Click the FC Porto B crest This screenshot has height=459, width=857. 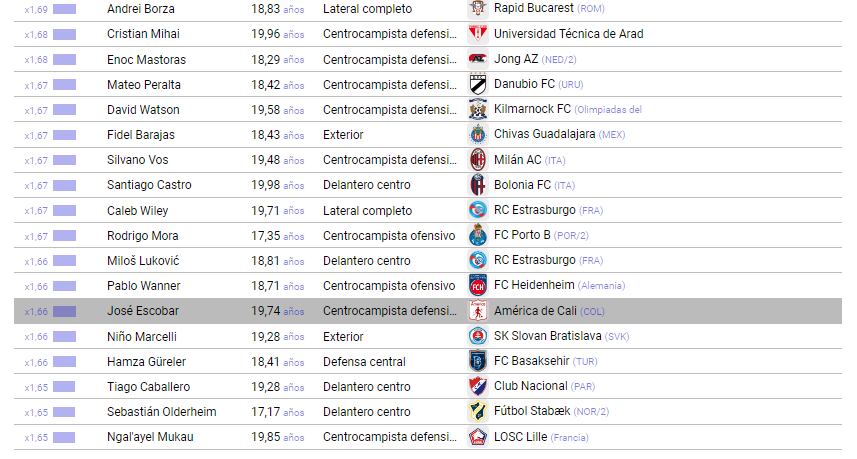[x=477, y=236]
